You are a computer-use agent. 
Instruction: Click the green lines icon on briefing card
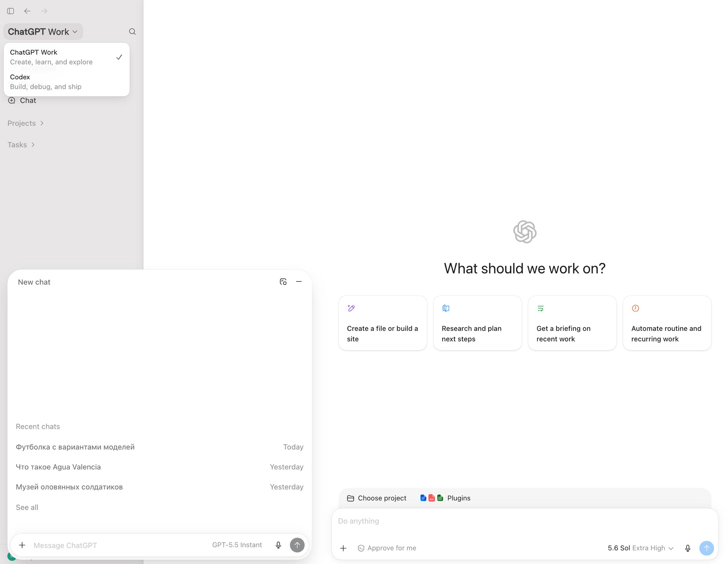(x=541, y=308)
